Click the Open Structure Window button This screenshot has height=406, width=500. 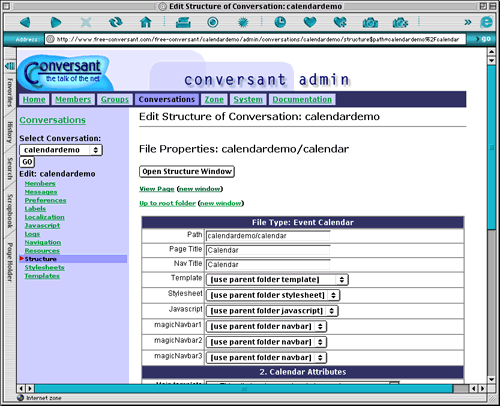tap(187, 171)
